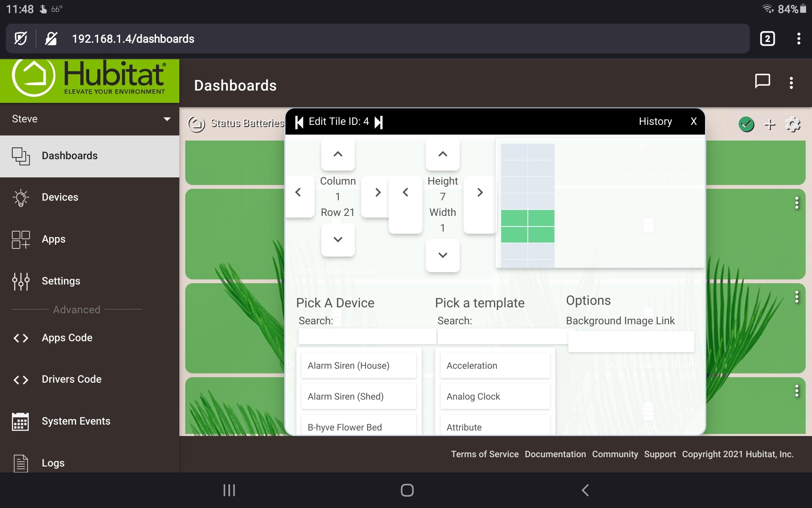Viewport: 812px width, 508px height.
Task: Open the browser tabs counter
Action: [767, 39]
